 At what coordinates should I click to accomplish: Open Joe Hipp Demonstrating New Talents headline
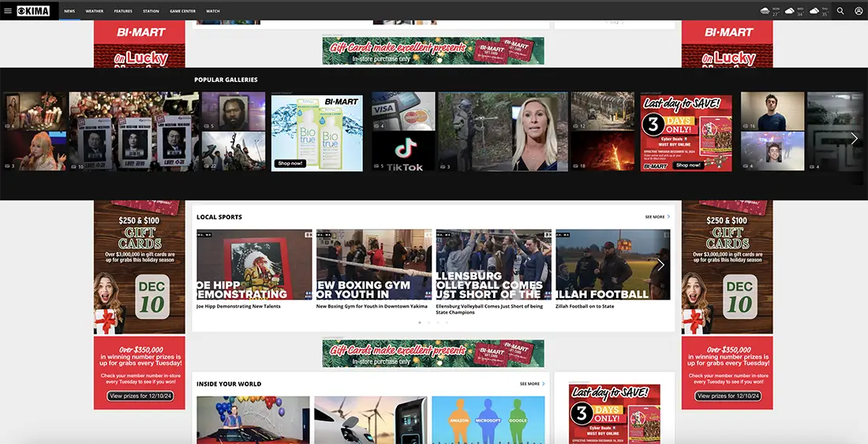click(x=238, y=306)
